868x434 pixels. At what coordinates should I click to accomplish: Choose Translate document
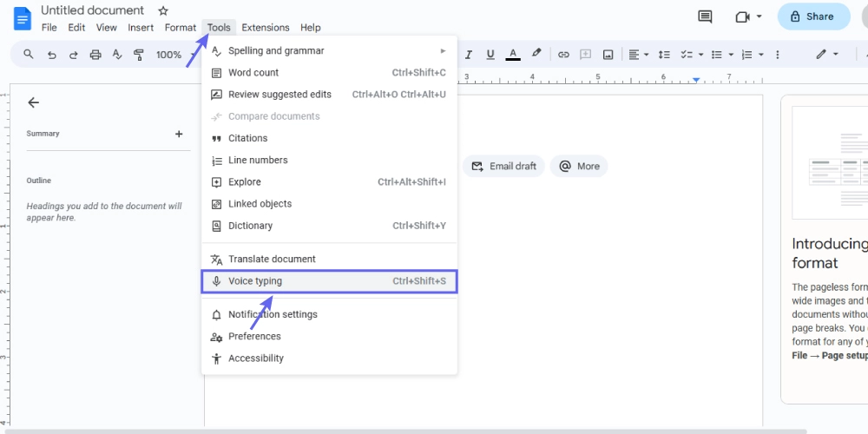coord(329,259)
